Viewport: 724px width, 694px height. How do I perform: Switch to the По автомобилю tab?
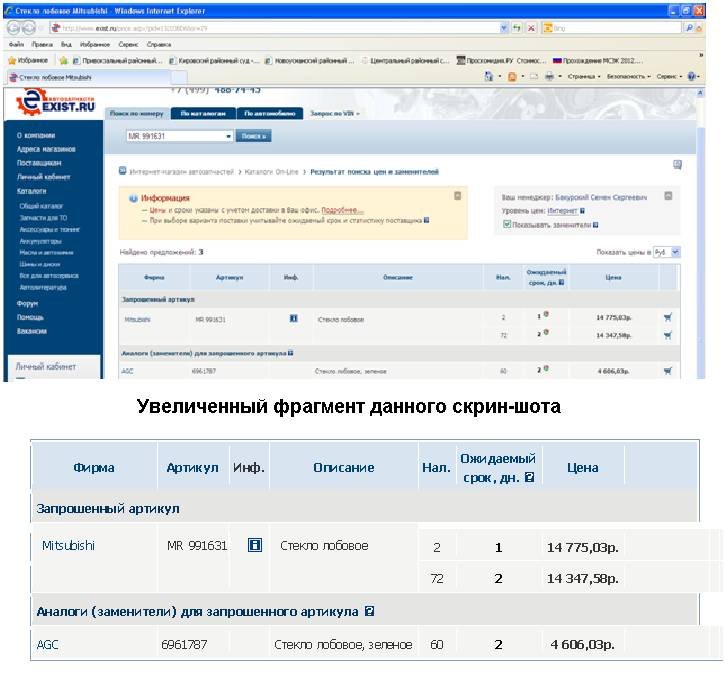[x=270, y=113]
